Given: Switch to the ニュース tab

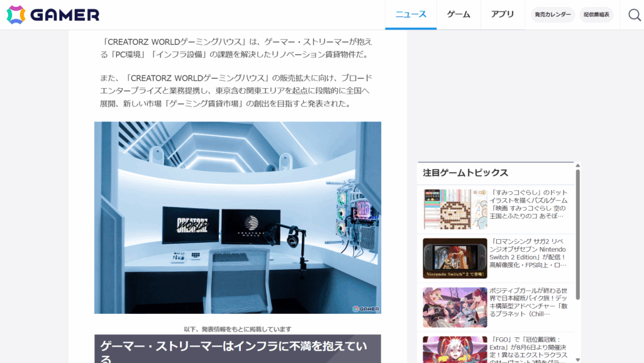Looking at the screenshot, I should pyautogui.click(x=411, y=14).
